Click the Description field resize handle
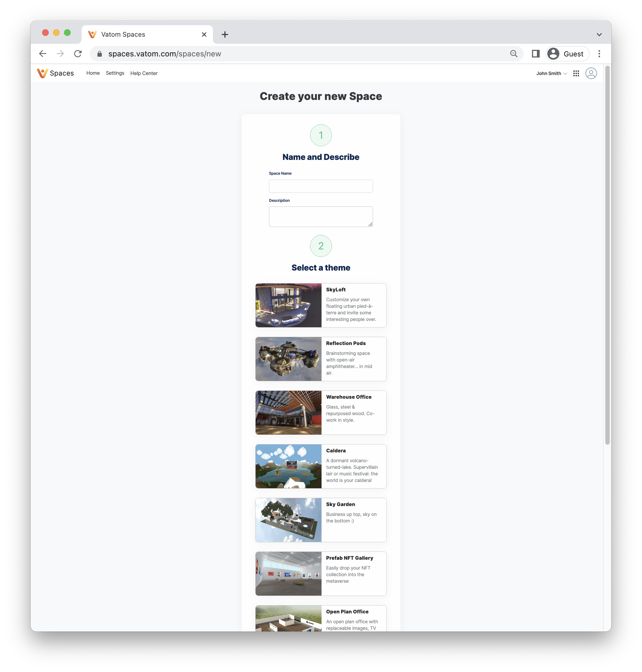642x672 pixels. [x=370, y=224]
